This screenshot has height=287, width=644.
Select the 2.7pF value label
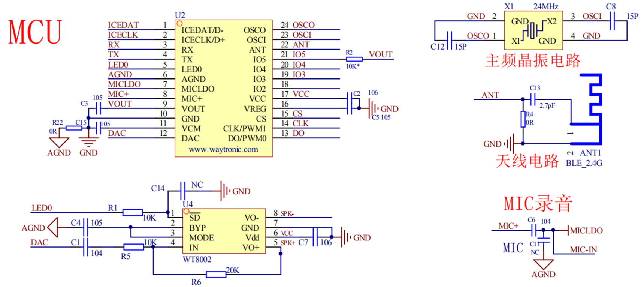tap(547, 106)
